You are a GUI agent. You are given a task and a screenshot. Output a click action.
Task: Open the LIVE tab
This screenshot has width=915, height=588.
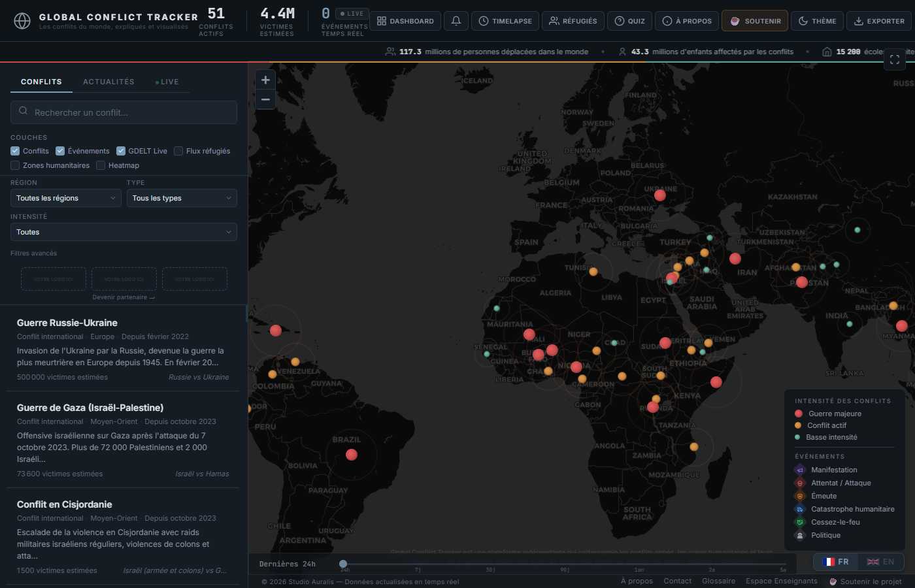tap(168, 82)
